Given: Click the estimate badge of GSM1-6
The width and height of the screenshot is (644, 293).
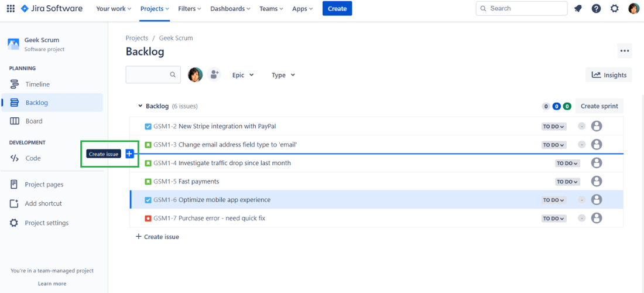Looking at the screenshot, I should [x=581, y=200].
